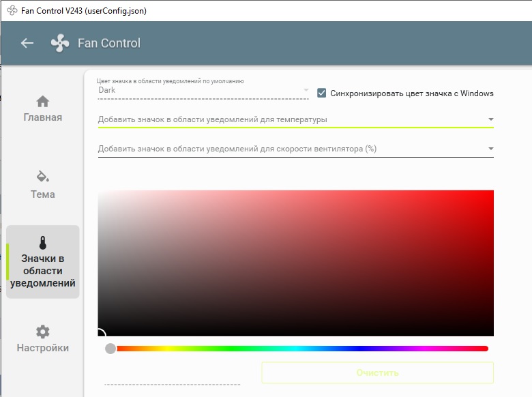Click the back arrow in header
Screen dimensions: 532x397
click(x=27, y=43)
